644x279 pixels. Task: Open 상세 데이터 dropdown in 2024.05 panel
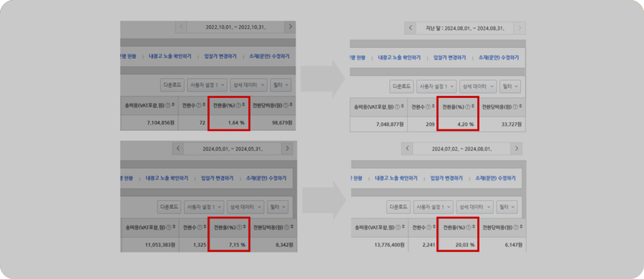(x=245, y=207)
